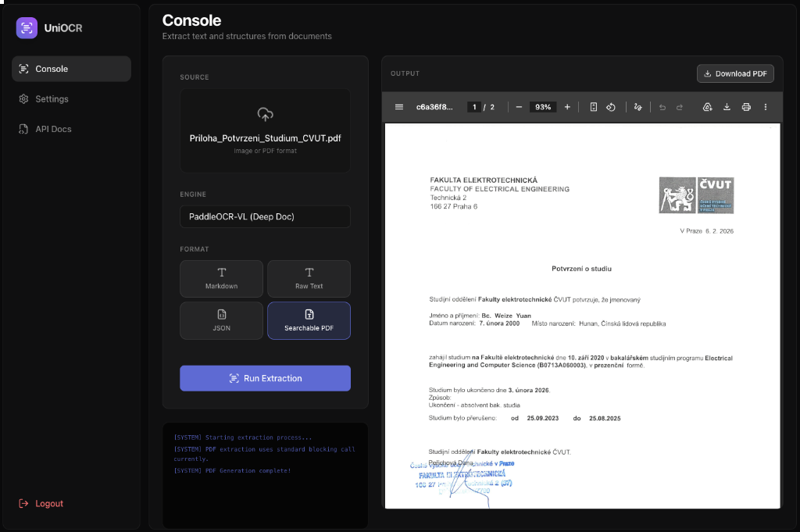Image resolution: width=800 pixels, height=532 pixels.
Task: Select the Searchable PDF output format
Action: 309,321
